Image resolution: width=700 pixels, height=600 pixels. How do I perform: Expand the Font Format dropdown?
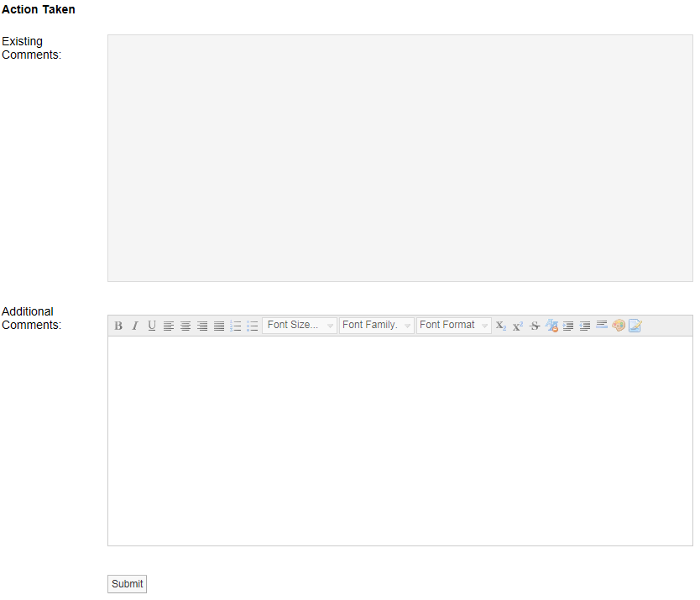tap(454, 326)
